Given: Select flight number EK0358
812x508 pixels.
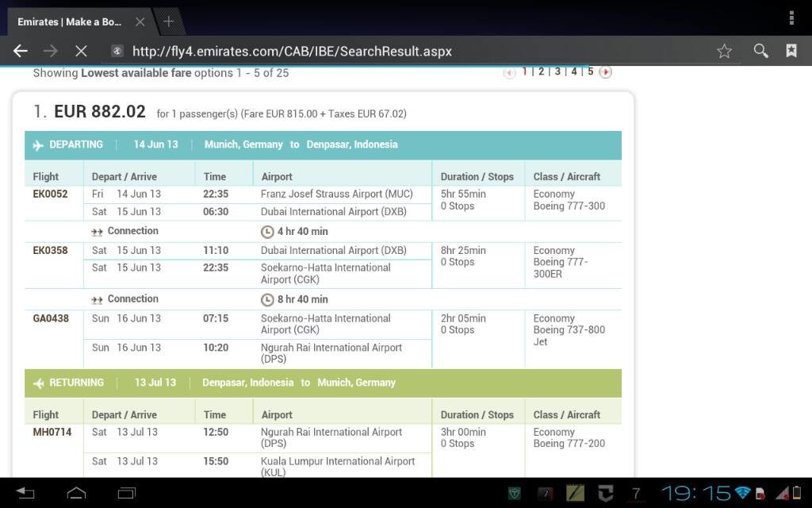Looking at the screenshot, I should (50, 250).
